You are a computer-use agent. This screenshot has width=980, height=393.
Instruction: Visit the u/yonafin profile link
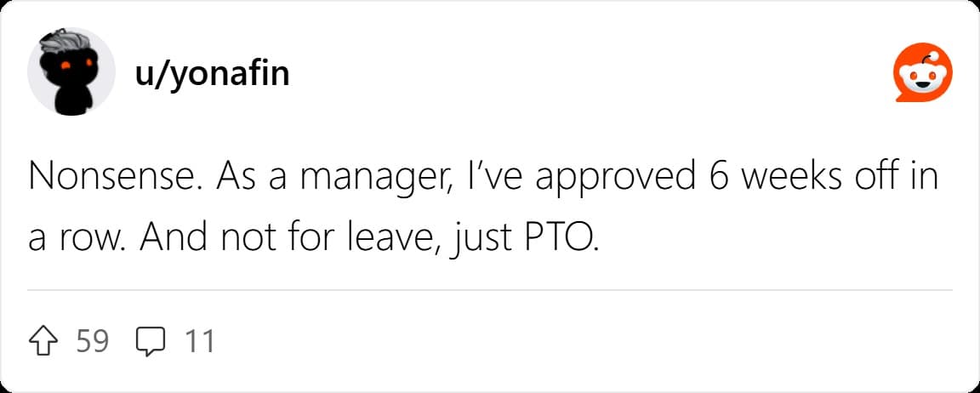pos(211,74)
